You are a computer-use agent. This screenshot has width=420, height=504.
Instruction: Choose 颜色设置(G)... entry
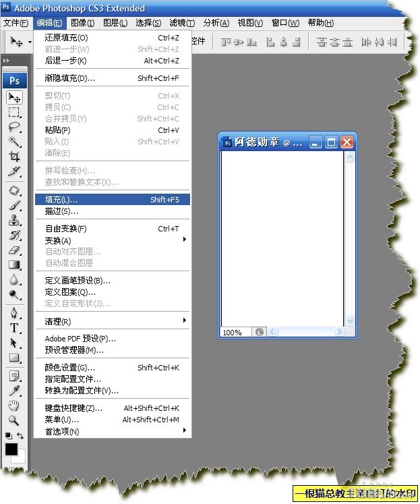[113, 368]
